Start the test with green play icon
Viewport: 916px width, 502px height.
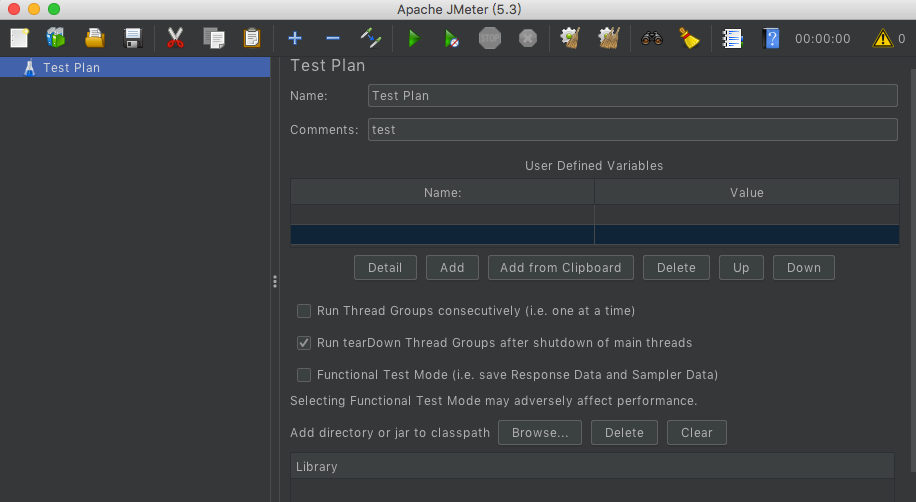tap(414, 39)
